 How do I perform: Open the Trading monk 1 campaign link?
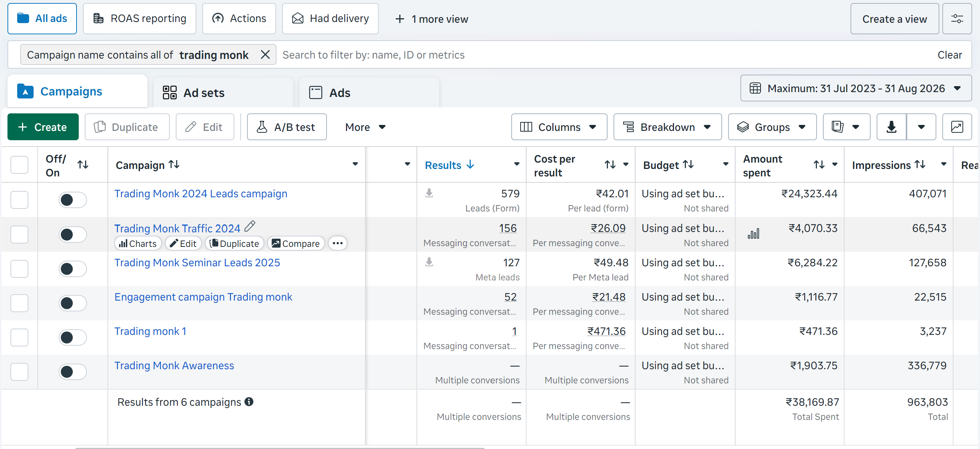pos(150,331)
